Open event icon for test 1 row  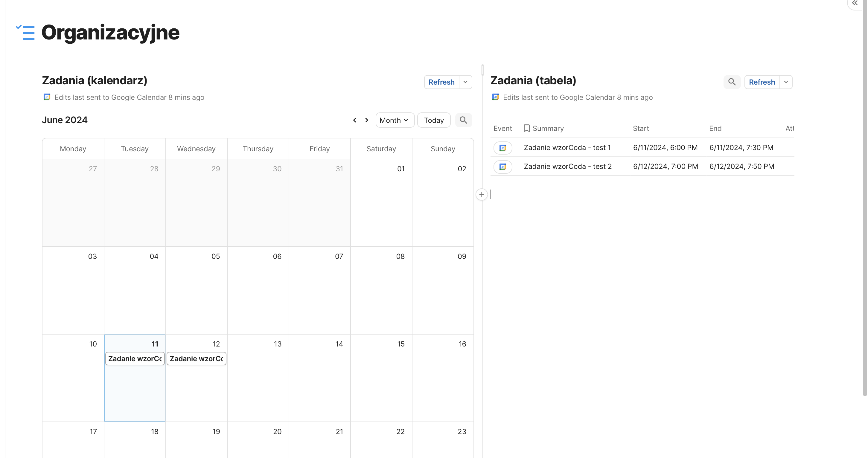pos(502,148)
